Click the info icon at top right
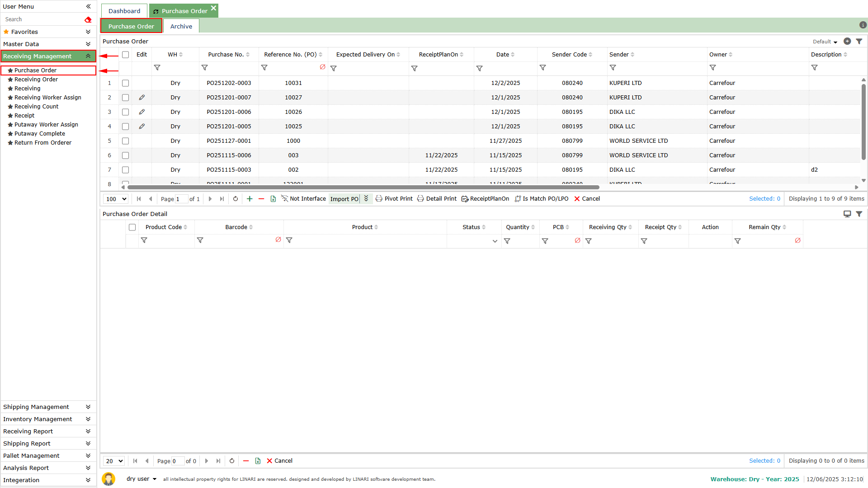Screen dimensions: 868x488 pos(863,25)
